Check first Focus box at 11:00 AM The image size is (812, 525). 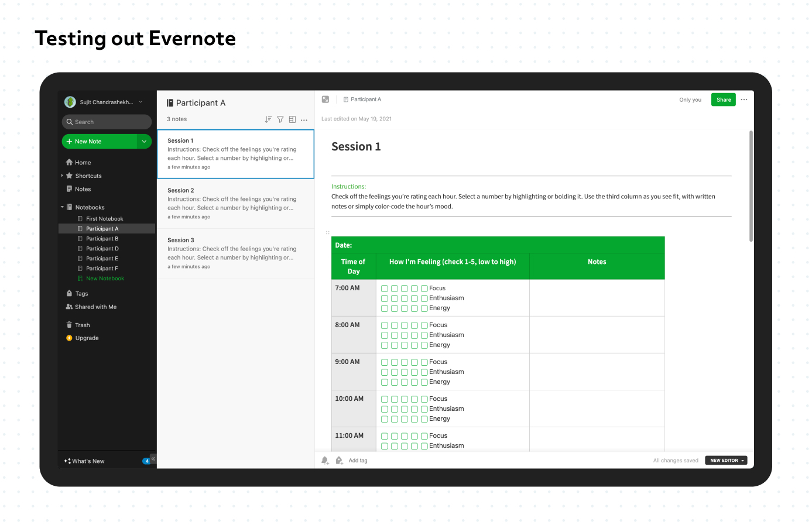pos(385,436)
